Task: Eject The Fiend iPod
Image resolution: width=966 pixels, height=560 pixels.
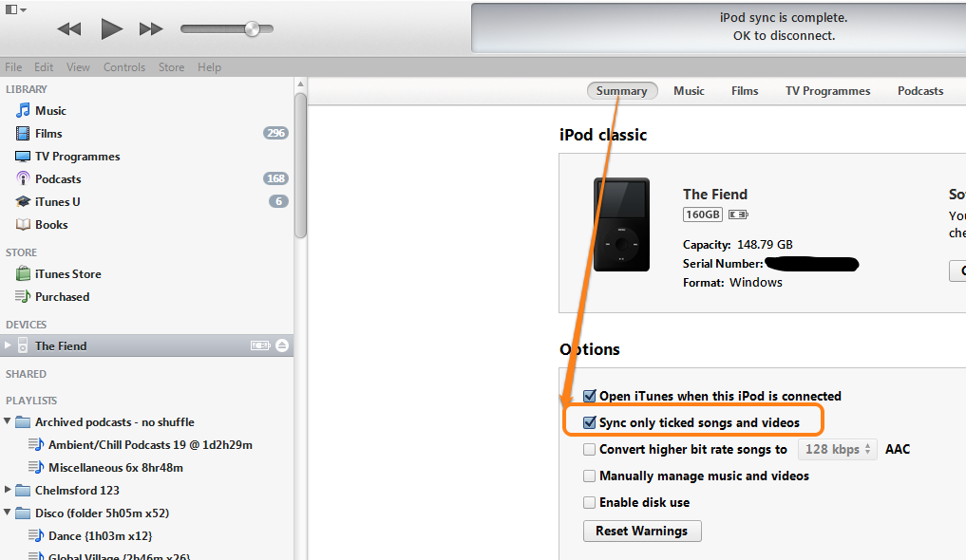Action: click(x=282, y=345)
